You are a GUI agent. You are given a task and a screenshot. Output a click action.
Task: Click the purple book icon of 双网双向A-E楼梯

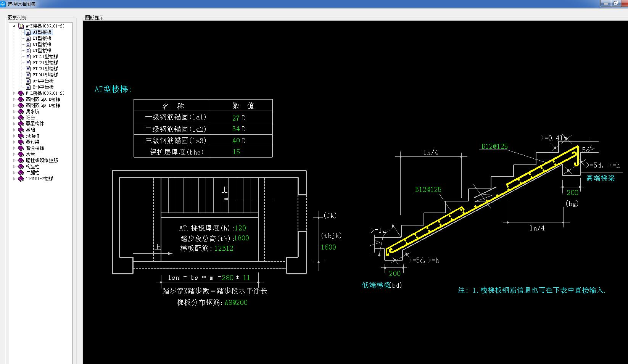[x=21, y=99]
